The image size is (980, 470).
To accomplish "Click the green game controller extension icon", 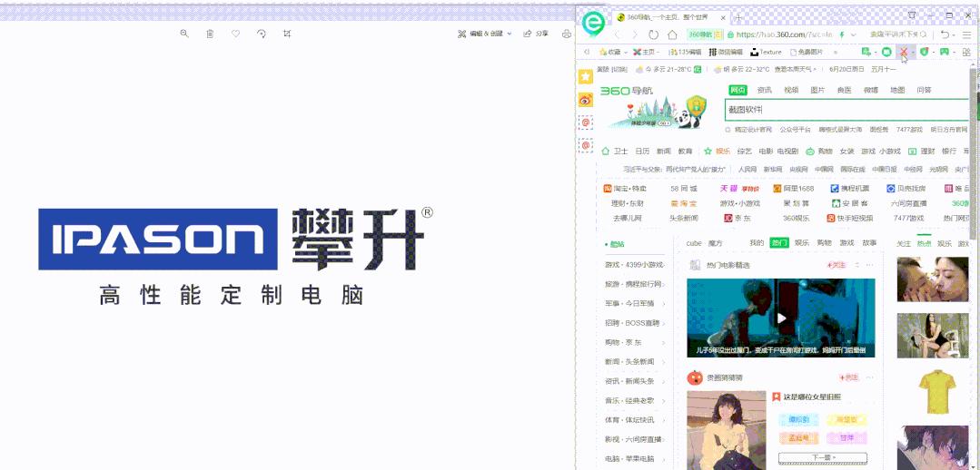I will pyautogui.click(x=945, y=52).
